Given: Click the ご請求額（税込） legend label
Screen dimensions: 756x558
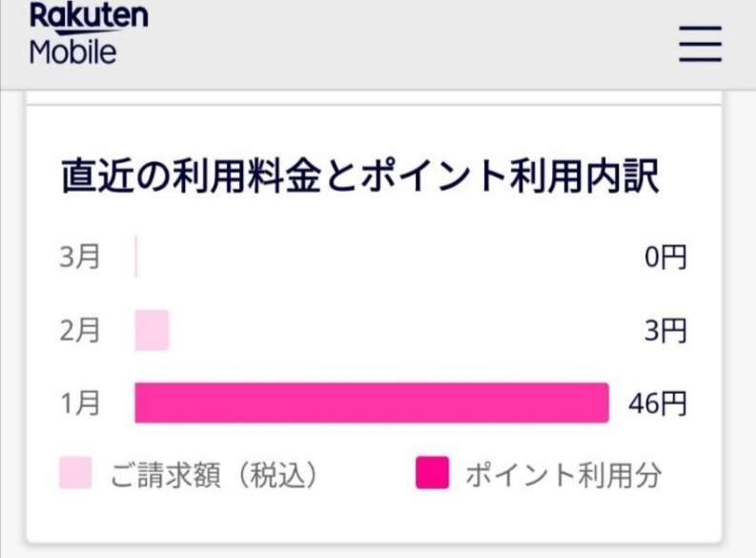Looking at the screenshot, I should coord(214,474).
